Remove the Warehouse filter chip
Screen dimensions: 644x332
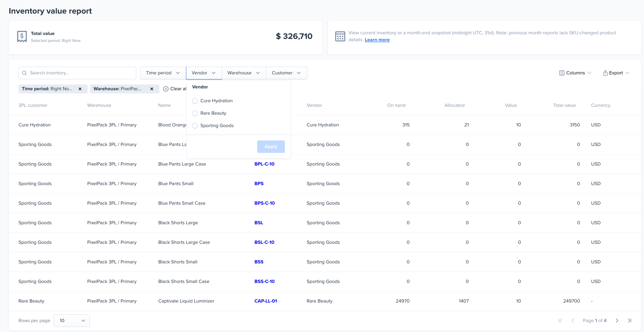pyautogui.click(x=152, y=89)
